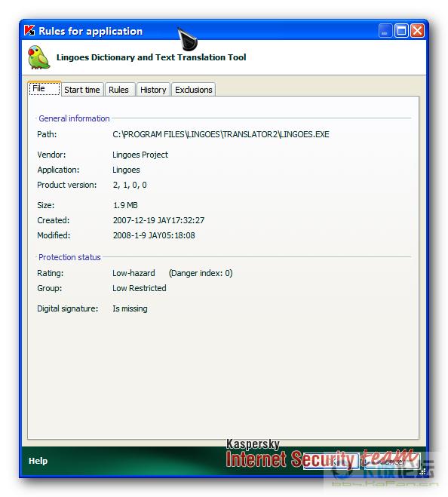Click the LINGOES.EXE path value
Image resolution: width=448 pixels, height=497 pixels.
[221, 134]
